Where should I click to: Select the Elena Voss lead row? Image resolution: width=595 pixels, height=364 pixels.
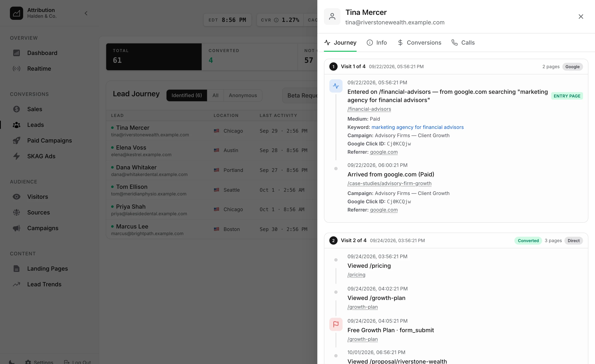[212, 150]
